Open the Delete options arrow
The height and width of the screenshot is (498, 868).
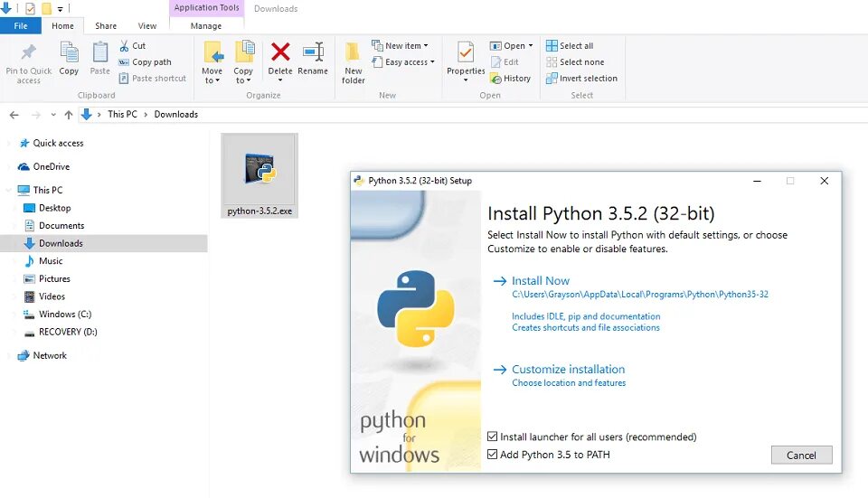280,80
